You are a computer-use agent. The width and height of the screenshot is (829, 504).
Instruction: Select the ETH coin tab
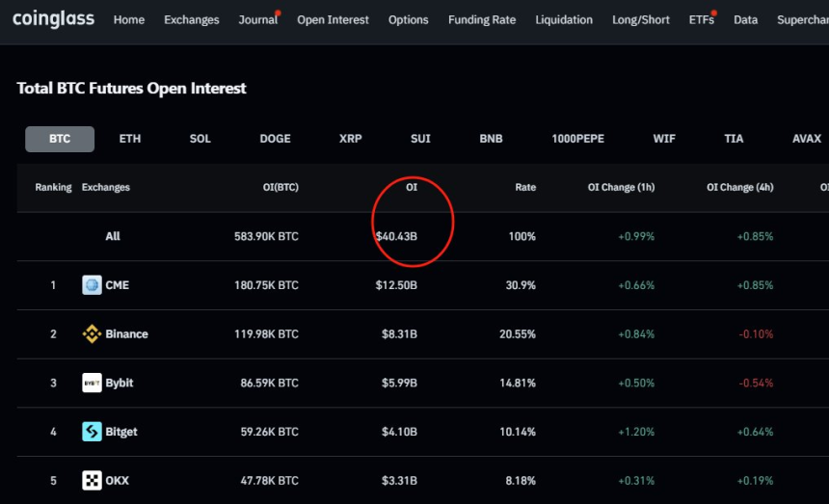point(130,139)
